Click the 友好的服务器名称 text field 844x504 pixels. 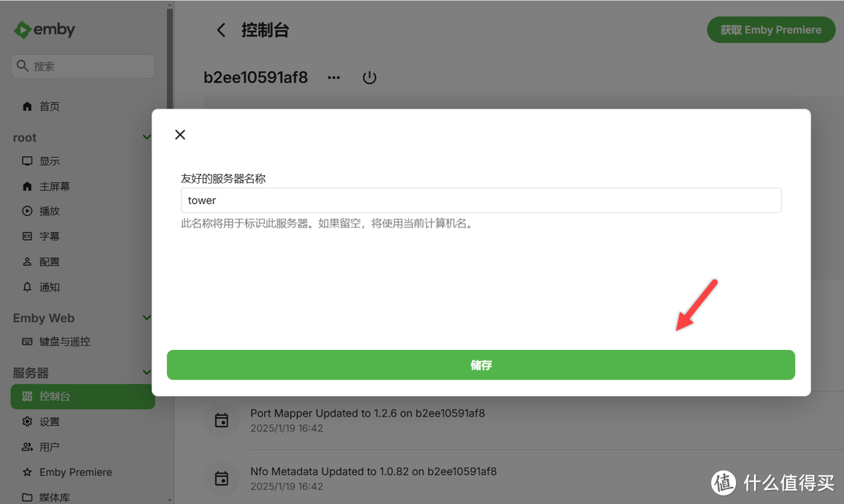pyautogui.click(x=481, y=200)
